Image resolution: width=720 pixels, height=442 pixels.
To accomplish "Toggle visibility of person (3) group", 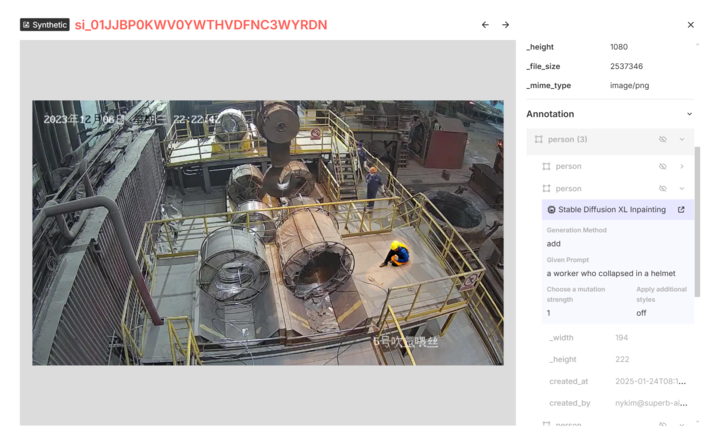I will pyautogui.click(x=663, y=139).
